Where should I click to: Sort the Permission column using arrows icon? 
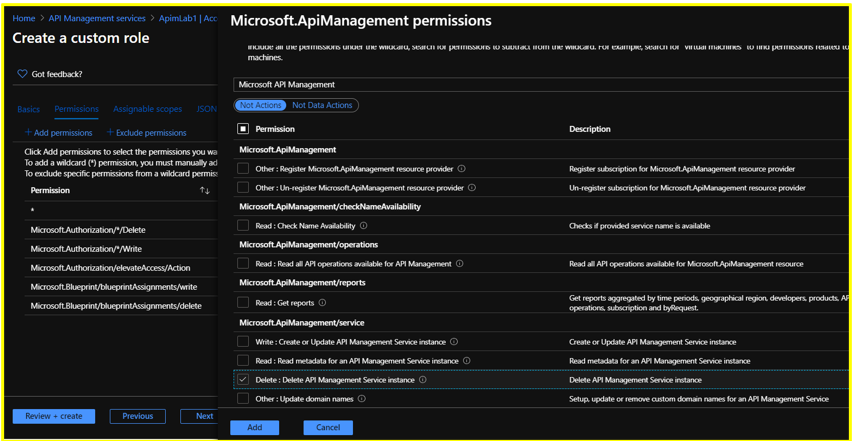205,190
